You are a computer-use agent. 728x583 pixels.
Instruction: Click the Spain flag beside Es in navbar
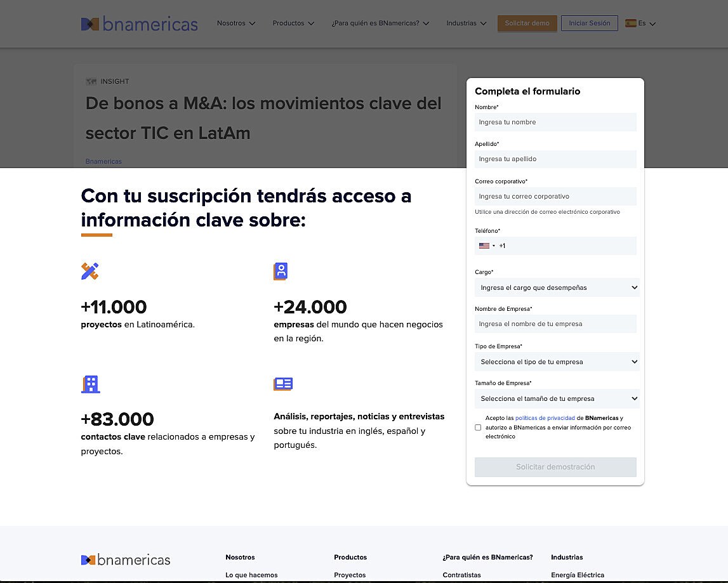(630, 22)
